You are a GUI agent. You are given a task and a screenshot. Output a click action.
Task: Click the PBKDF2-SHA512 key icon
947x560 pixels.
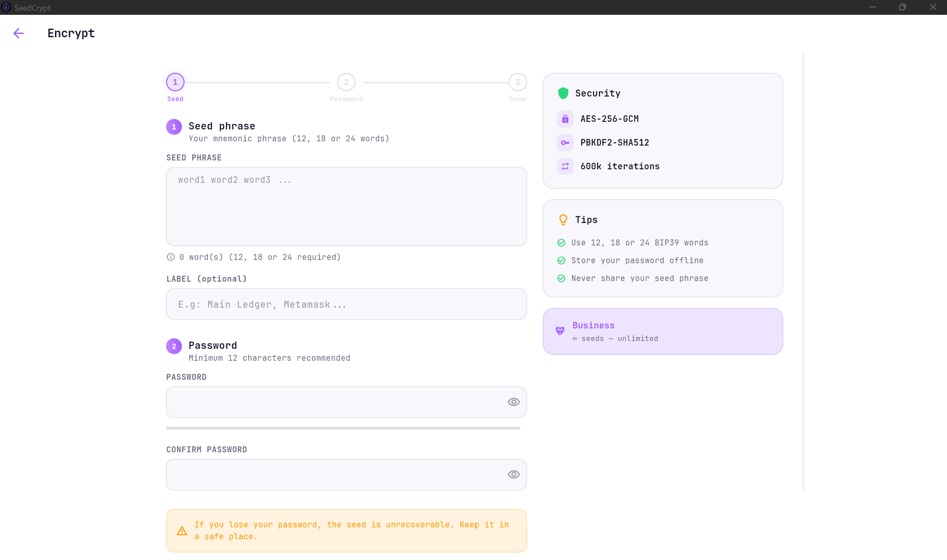click(x=565, y=143)
